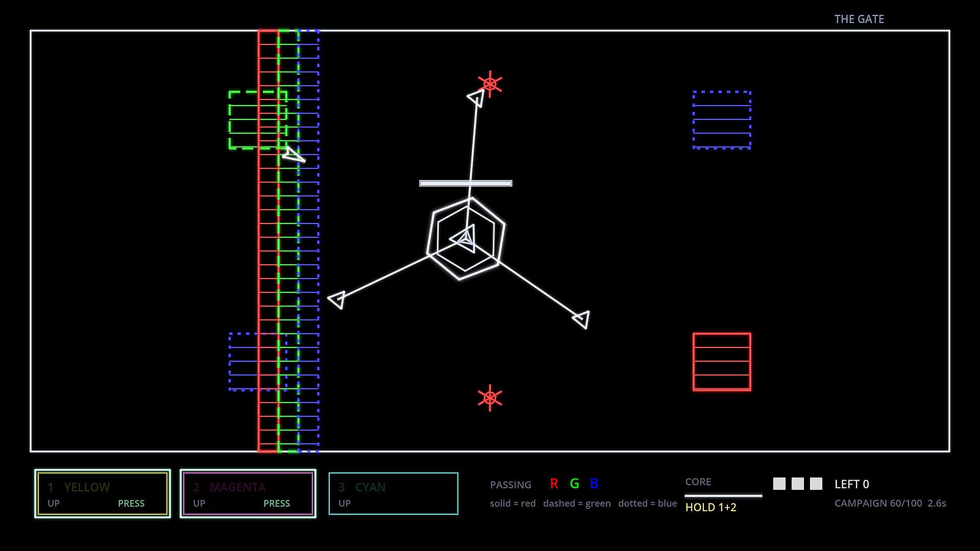Click the triangle at the lower-left arm tip
The width and height of the screenshot is (980, 551).
pos(337,299)
